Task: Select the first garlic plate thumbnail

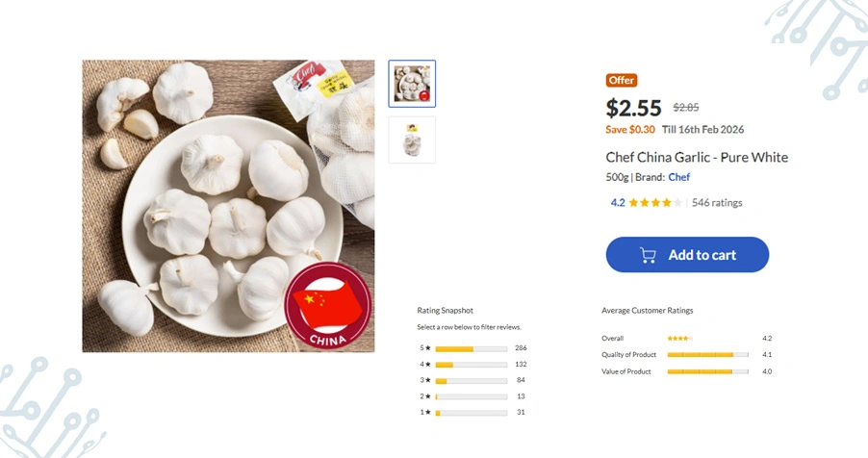Action: pos(412,84)
